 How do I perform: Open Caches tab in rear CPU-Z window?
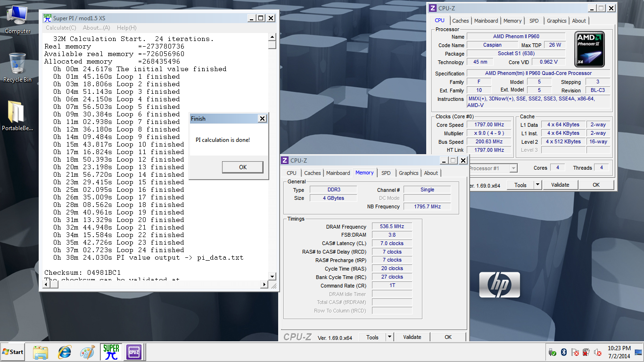tap(461, 21)
